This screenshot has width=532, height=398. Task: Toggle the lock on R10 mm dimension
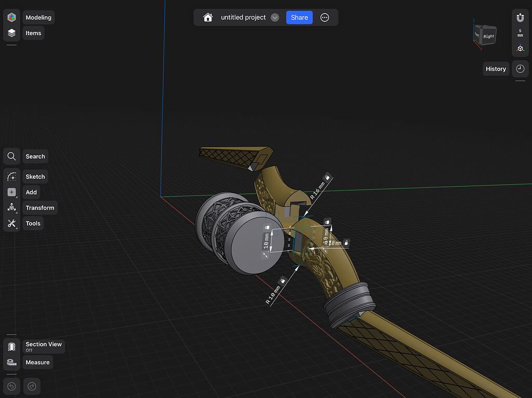click(x=345, y=243)
